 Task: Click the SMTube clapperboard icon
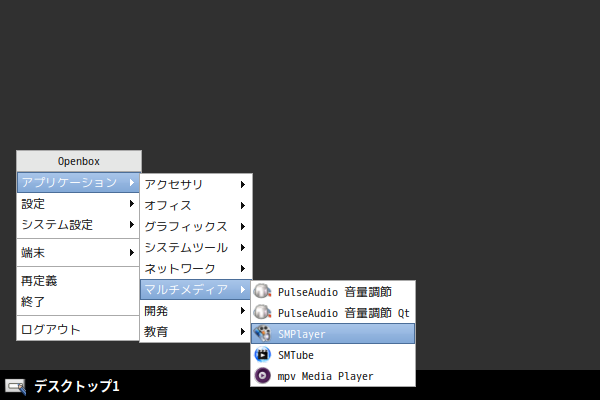262,354
